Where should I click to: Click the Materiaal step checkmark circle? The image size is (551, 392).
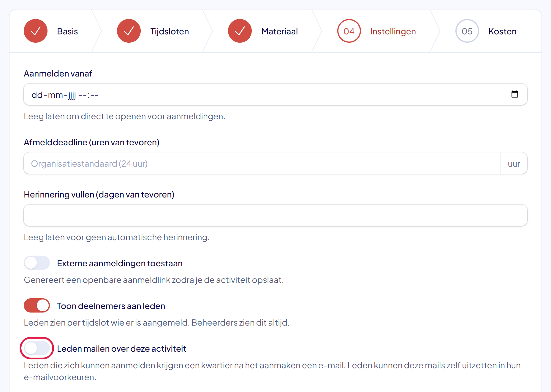[x=240, y=31]
